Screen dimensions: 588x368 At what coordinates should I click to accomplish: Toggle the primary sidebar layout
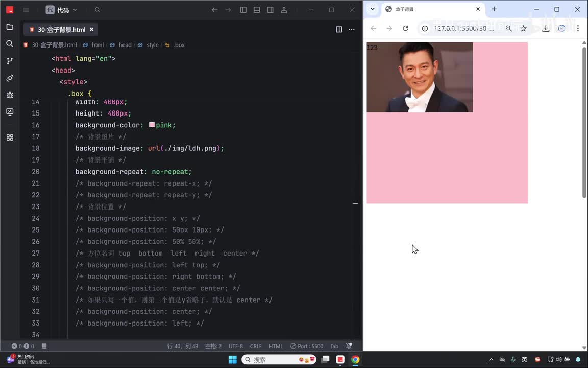[243, 10]
